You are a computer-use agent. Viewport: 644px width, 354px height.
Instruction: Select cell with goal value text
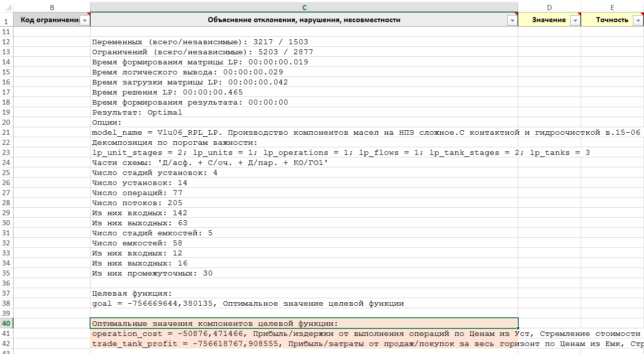(x=304, y=303)
